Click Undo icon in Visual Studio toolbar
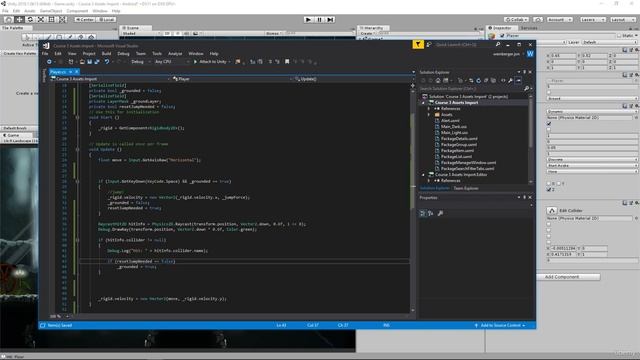 tap(107, 62)
